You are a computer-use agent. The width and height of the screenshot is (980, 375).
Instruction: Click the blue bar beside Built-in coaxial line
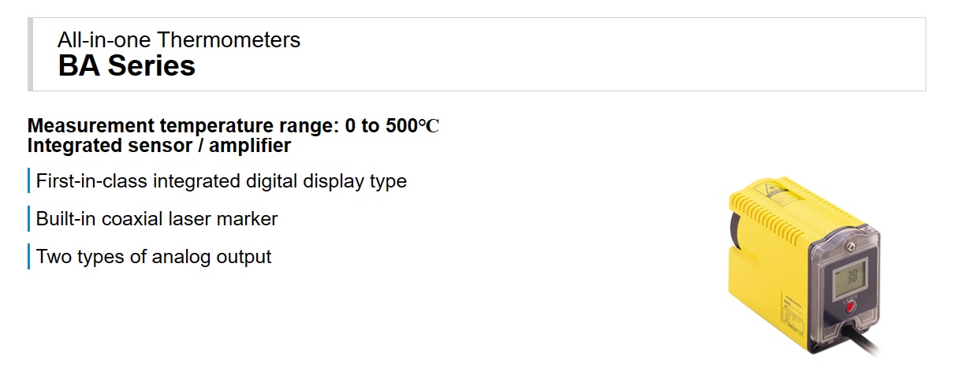point(28,219)
